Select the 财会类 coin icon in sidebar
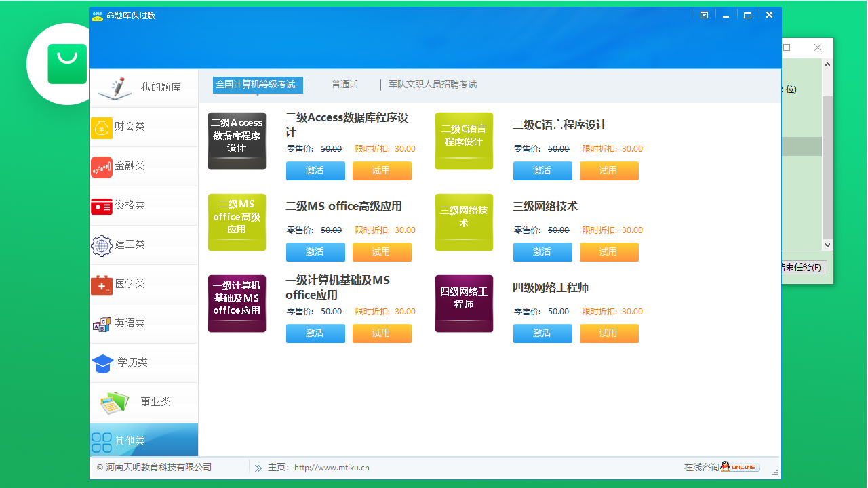This screenshot has width=868, height=488. coord(102,127)
